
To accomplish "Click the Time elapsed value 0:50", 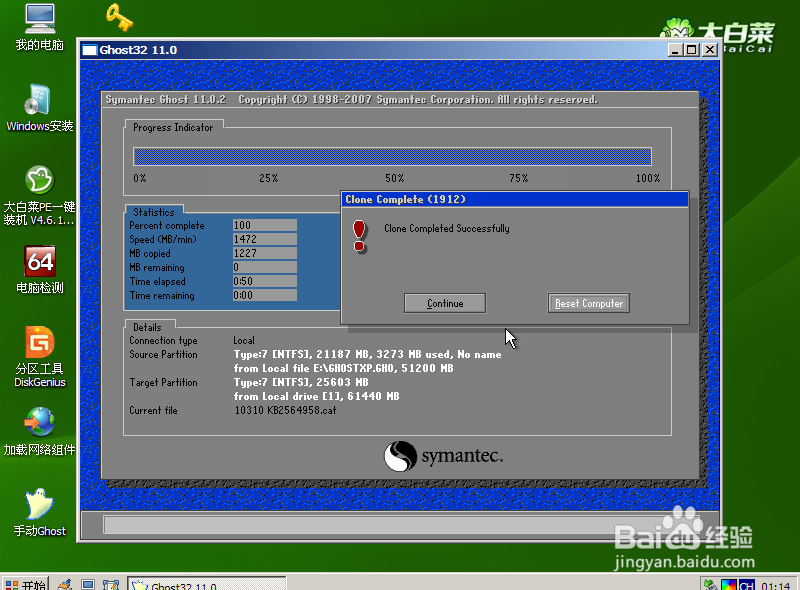I will coord(265,281).
